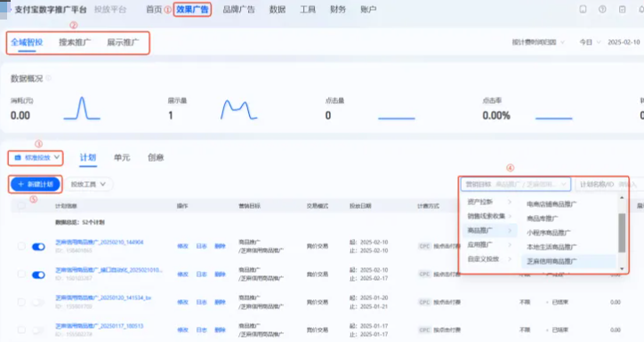Screen dimensions: 644x342
Task: Open 财务 in top navigation
Action: point(338,10)
